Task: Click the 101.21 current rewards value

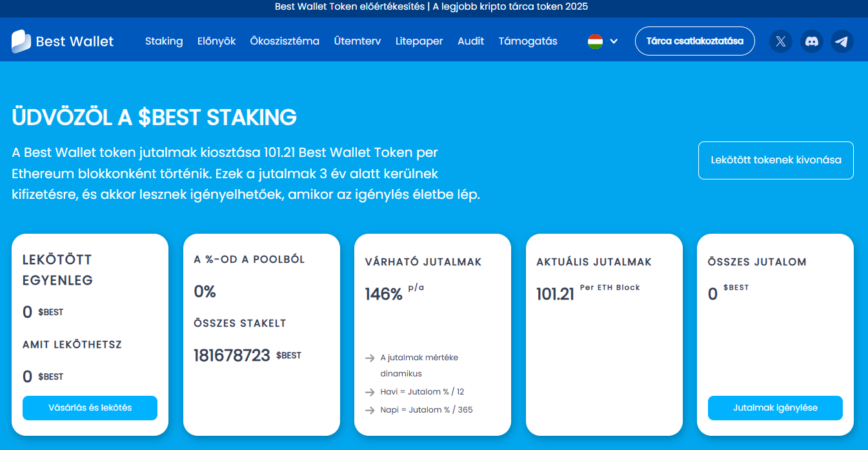Action: point(555,294)
